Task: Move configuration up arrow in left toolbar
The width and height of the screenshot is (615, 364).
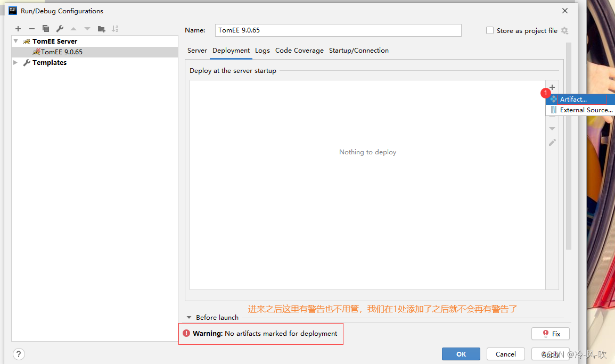Action: [x=73, y=29]
